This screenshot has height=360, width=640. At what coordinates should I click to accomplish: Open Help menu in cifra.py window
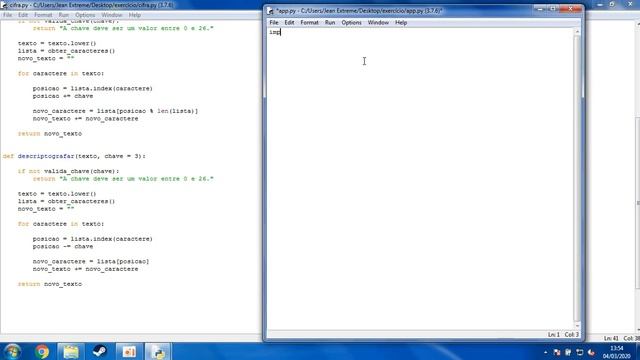[134, 15]
